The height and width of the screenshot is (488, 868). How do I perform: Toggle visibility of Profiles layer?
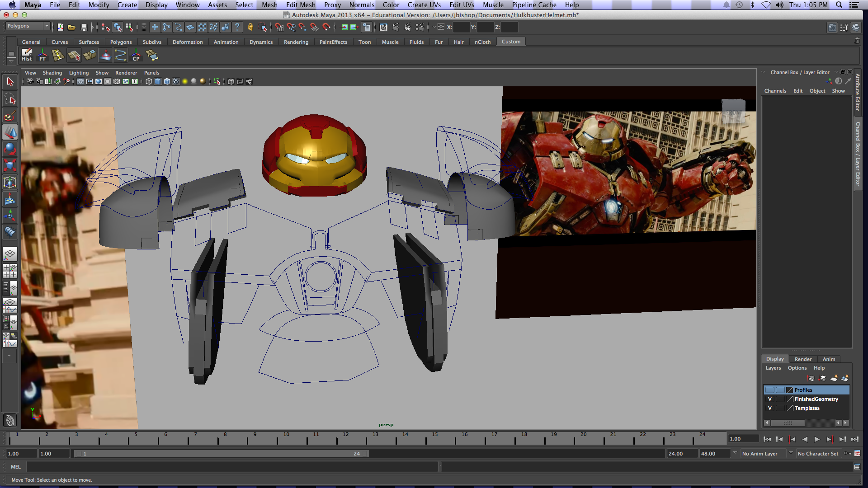point(770,390)
